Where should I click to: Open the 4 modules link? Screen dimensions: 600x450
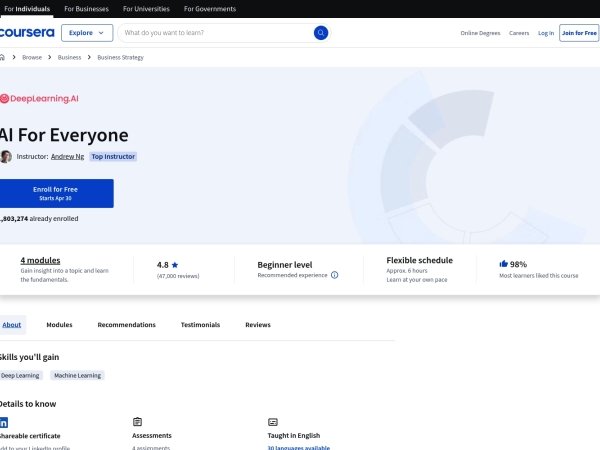[x=40, y=261]
